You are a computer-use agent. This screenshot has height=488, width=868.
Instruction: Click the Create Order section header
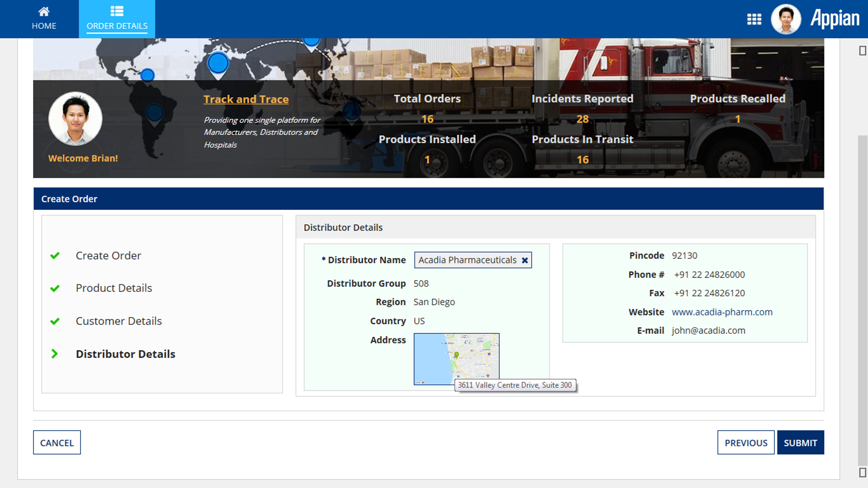[x=428, y=199]
